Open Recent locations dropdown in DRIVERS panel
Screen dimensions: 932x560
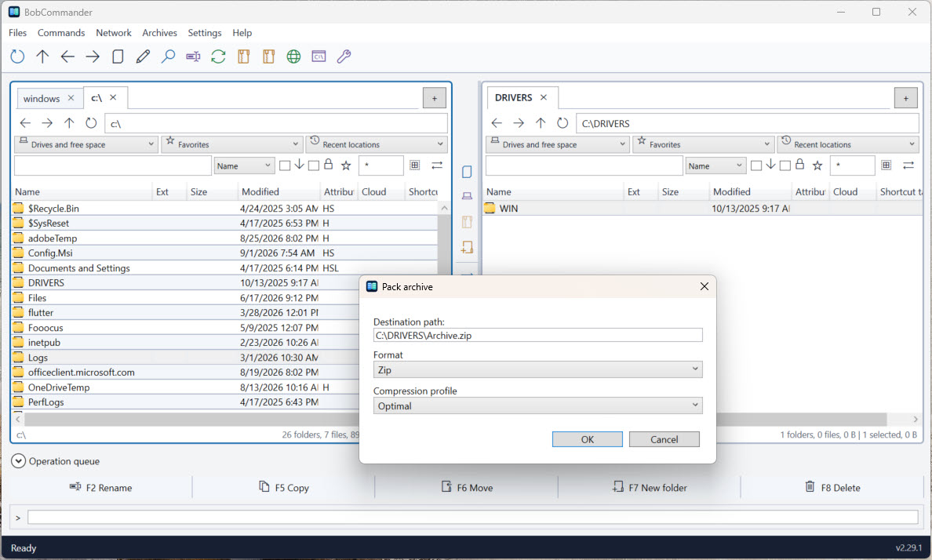pyautogui.click(x=848, y=144)
